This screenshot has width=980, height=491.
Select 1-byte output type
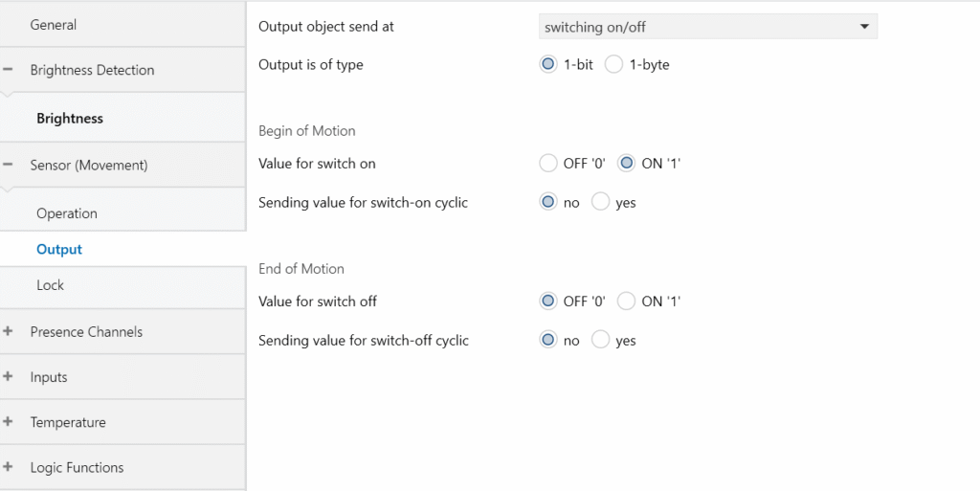tap(613, 64)
